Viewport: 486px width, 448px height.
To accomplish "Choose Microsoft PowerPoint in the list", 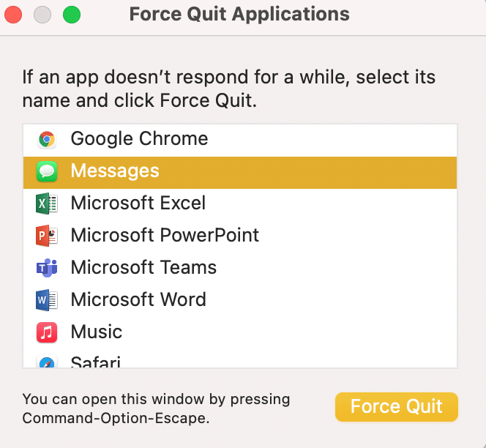I will coord(165,236).
